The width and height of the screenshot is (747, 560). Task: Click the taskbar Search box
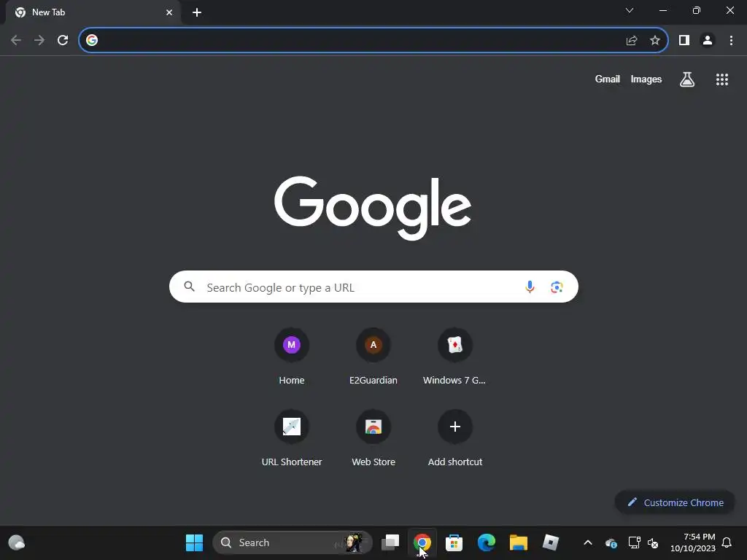tap(292, 542)
